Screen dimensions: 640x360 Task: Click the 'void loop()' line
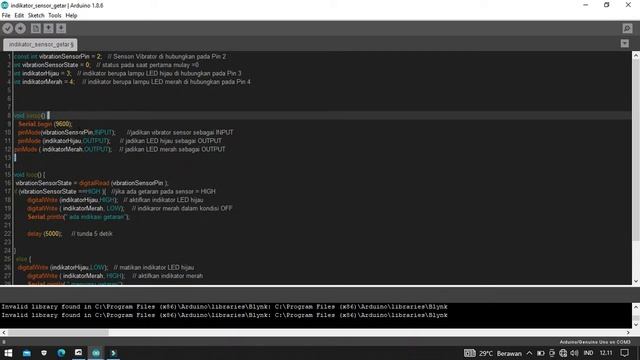29,175
